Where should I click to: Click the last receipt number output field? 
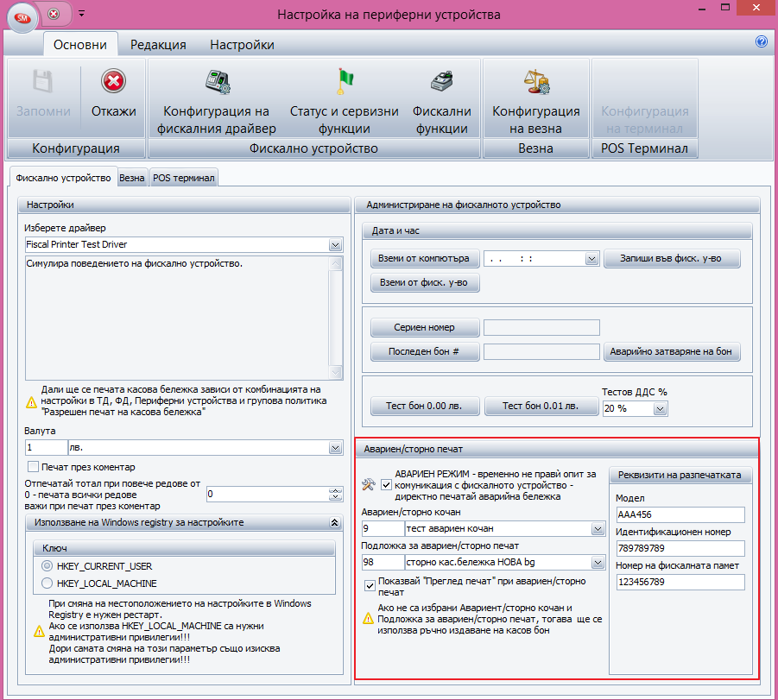(x=541, y=352)
